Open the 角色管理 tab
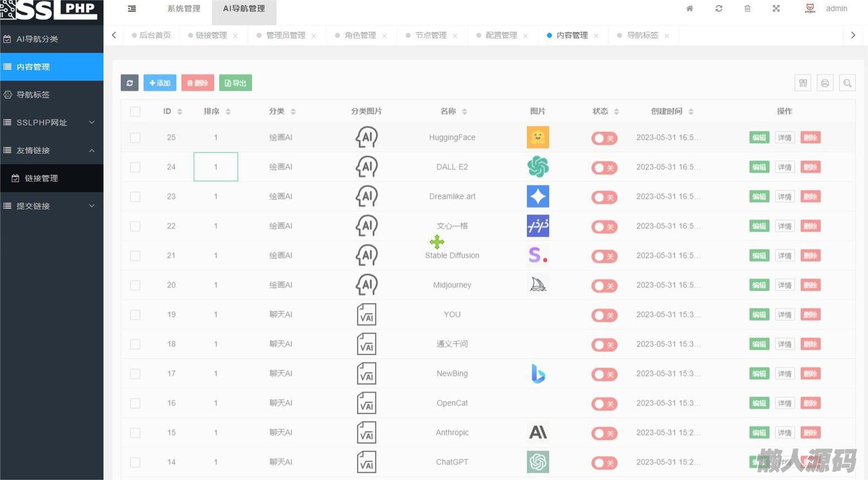 coord(360,35)
